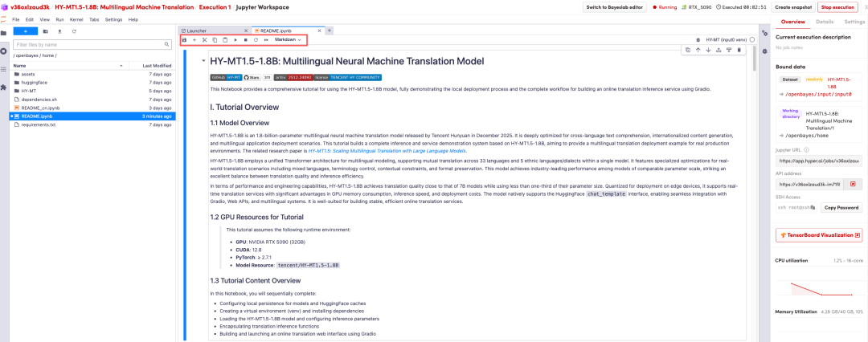Delete the cell using the trash icon
The image size is (868, 342).
coord(739,50)
